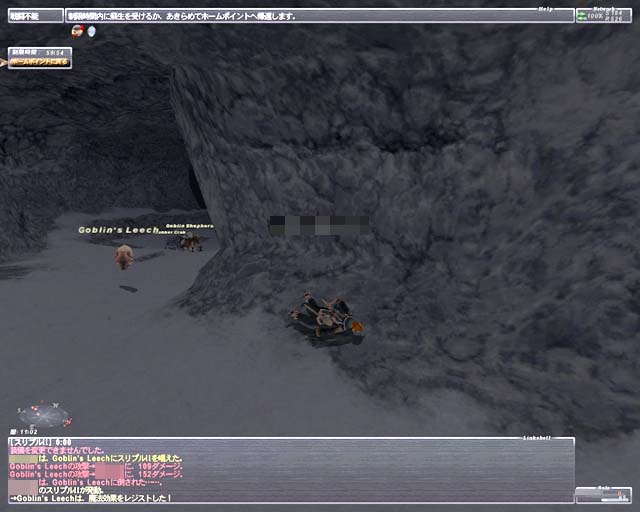Click the Goblin's LeechにスリプルIIを唱えた log line
Viewport: 640px width, 512px height.
coord(96,459)
